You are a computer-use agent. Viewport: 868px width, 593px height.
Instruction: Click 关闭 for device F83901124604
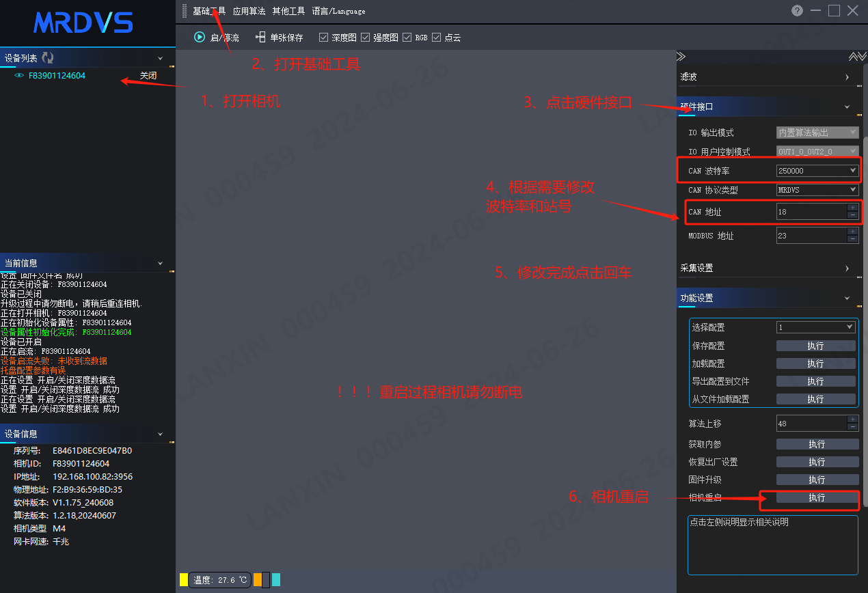coord(148,76)
